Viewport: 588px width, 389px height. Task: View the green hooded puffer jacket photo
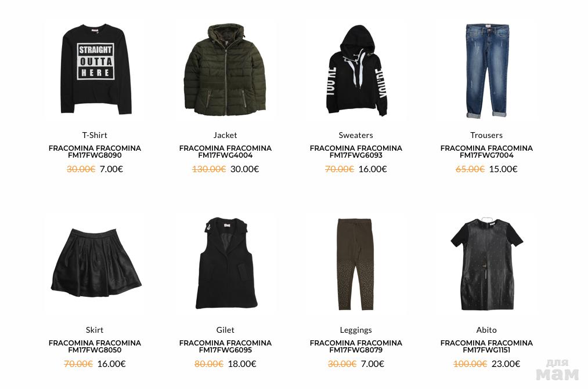(225, 70)
